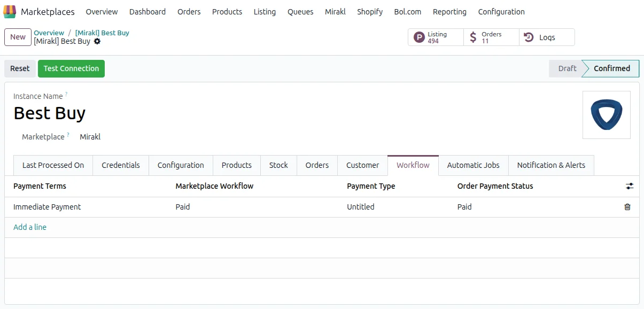Delete the Immediate Payment row with trash icon

[x=627, y=207]
